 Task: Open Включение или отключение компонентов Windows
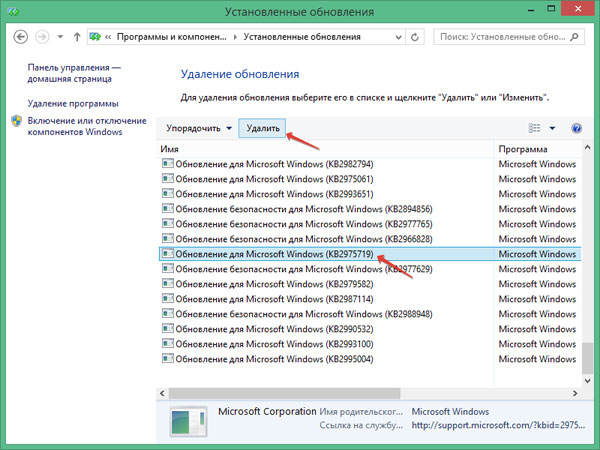pos(87,126)
